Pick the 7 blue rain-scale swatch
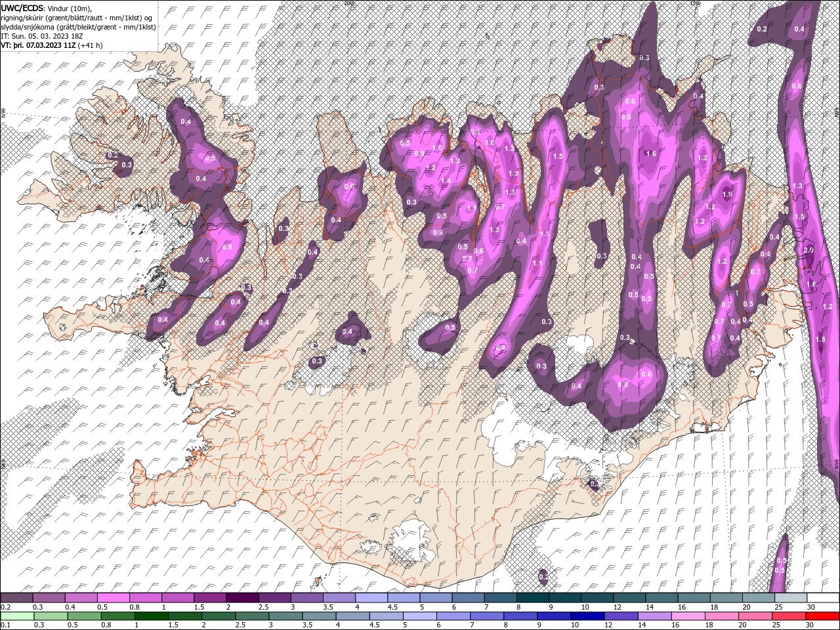The image size is (840, 630). pos(486,616)
